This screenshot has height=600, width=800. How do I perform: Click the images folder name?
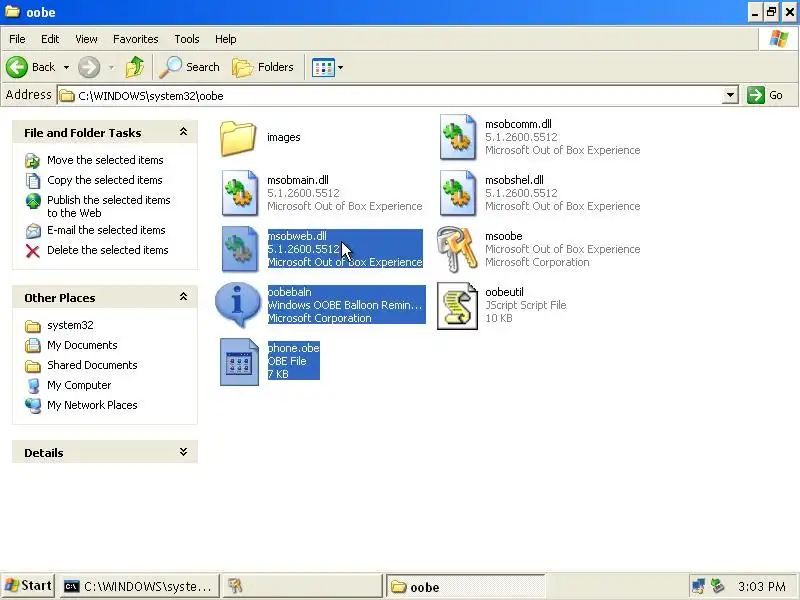click(x=284, y=137)
